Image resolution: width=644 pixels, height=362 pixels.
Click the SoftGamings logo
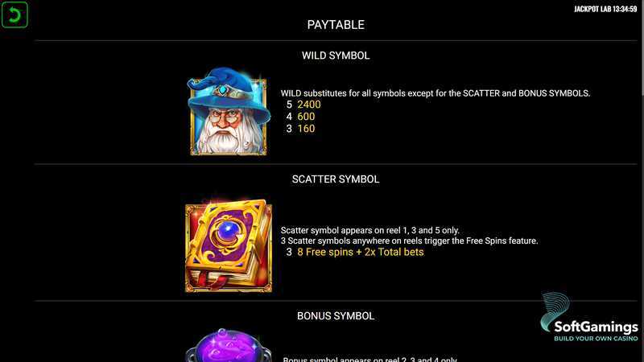click(x=588, y=317)
